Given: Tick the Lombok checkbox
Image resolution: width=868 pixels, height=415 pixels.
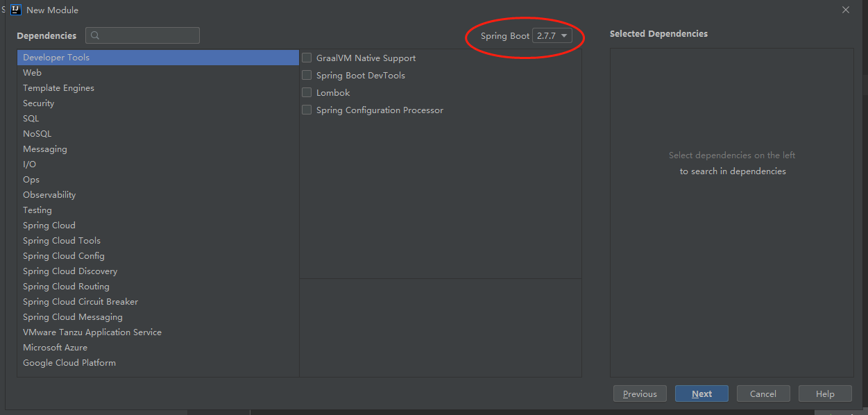Looking at the screenshot, I should pos(307,93).
